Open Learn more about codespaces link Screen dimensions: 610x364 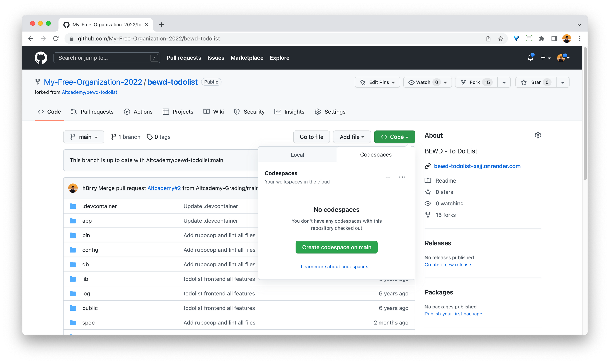pyautogui.click(x=337, y=266)
